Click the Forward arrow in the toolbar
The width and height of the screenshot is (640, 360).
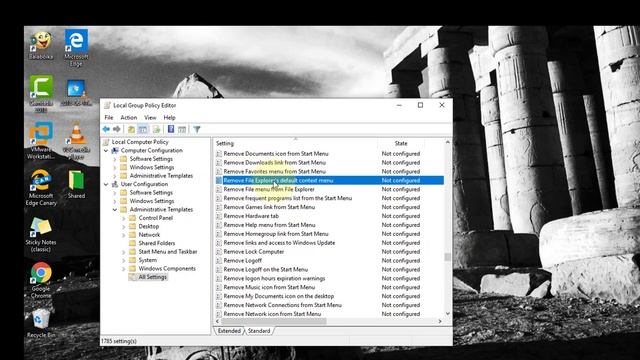pos(117,129)
